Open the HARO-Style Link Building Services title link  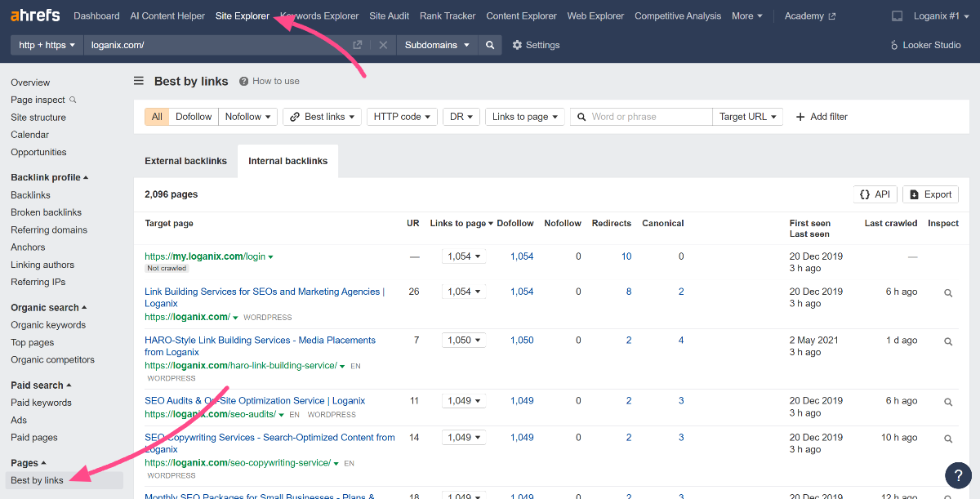click(260, 346)
